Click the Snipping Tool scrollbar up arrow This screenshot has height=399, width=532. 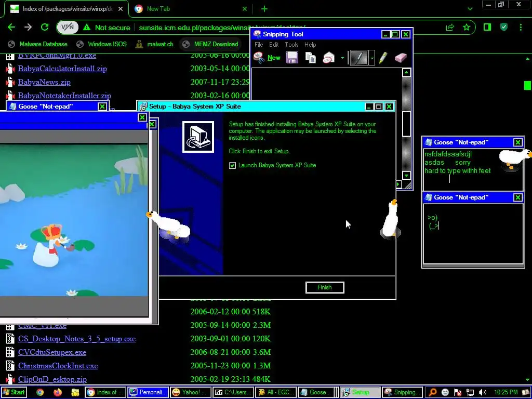pyautogui.click(x=406, y=73)
